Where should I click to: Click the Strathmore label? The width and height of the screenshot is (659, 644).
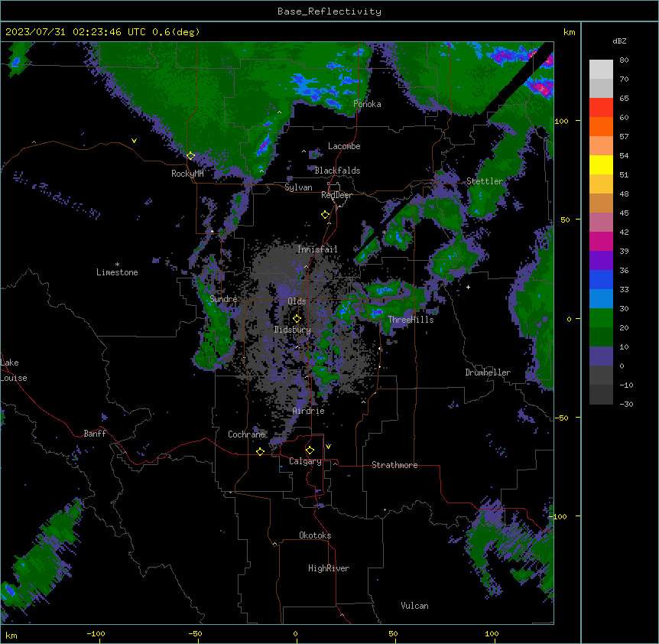(394, 465)
